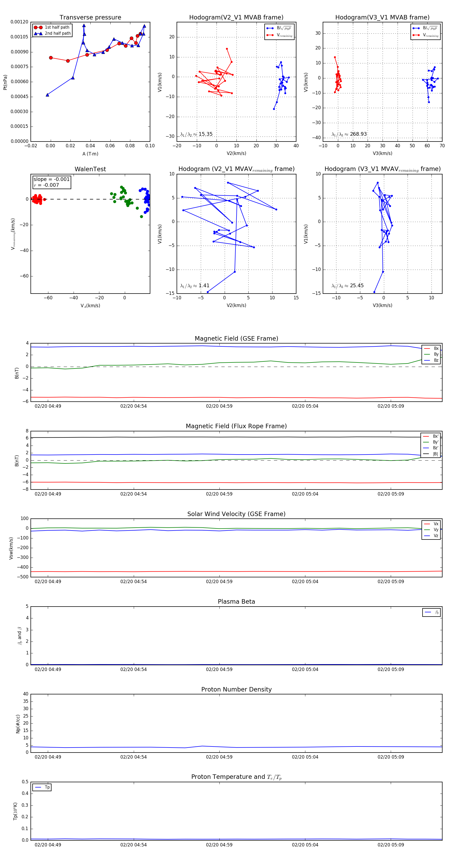
Task: Click 'Magnetic Field (Flux Rope Frame)' title
Action: pos(236,426)
